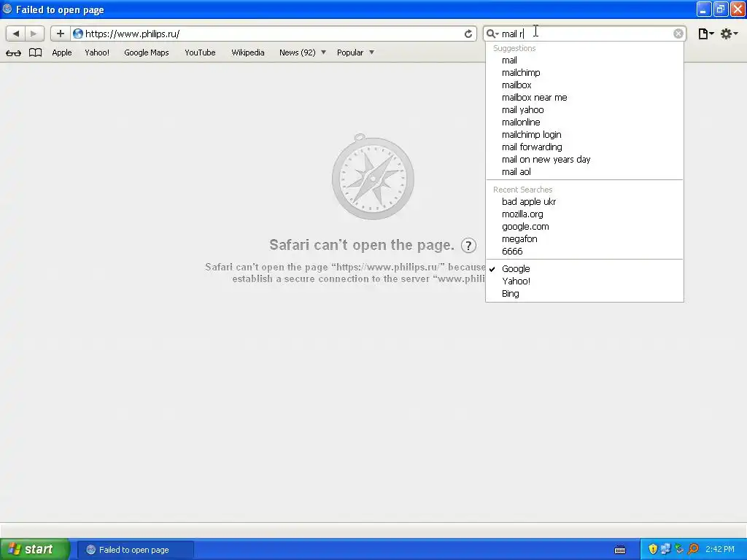The image size is (747, 560).
Task: Click the network computers tray icon
Action: pyautogui.click(x=665, y=550)
